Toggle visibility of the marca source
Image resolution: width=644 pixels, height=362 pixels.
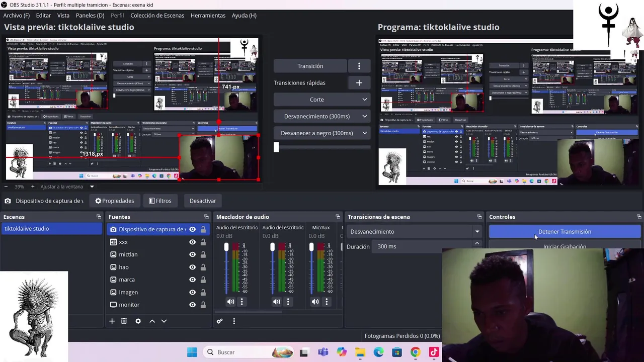pyautogui.click(x=192, y=280)
